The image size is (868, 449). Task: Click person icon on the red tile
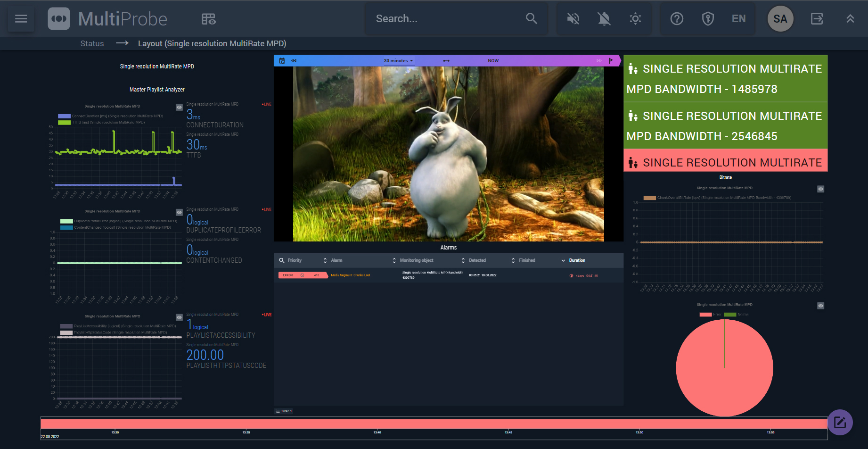pyautogui.click(x=633, y=163)
